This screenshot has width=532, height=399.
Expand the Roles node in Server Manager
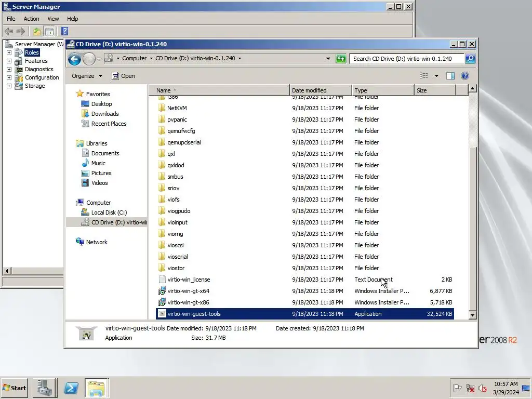click(x=9, y=52)
